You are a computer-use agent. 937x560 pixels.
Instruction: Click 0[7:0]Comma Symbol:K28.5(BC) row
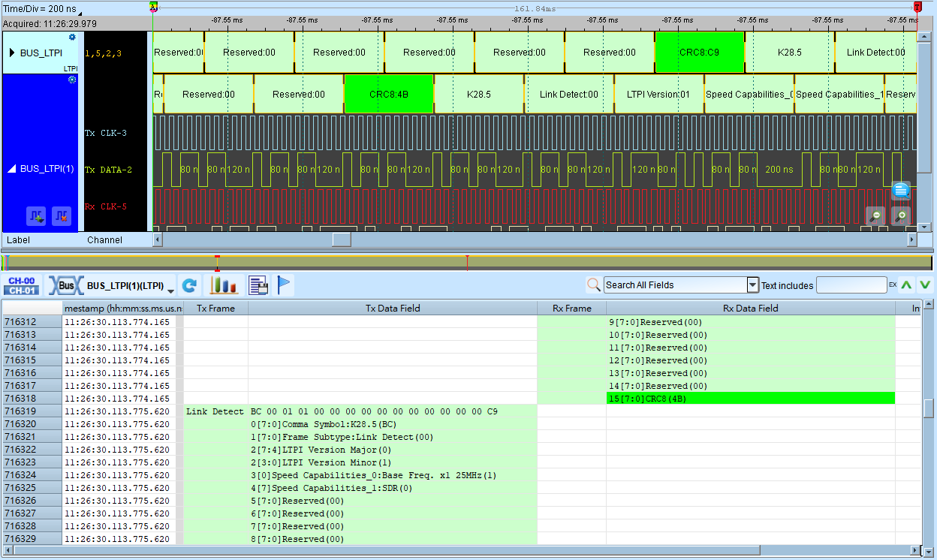click(393, 424)
